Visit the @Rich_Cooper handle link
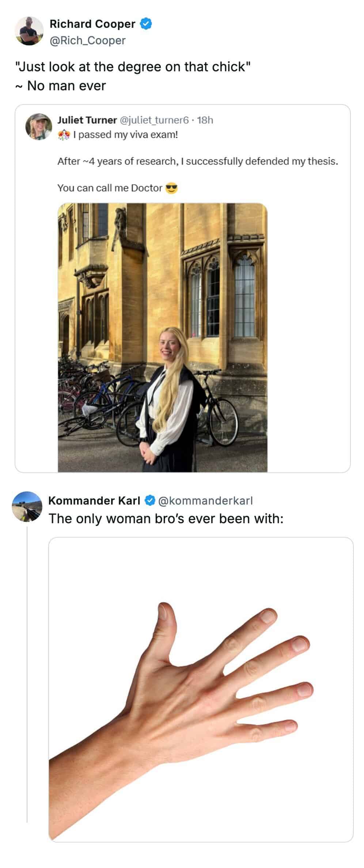The image size is (364, 868). coord(88,41)
